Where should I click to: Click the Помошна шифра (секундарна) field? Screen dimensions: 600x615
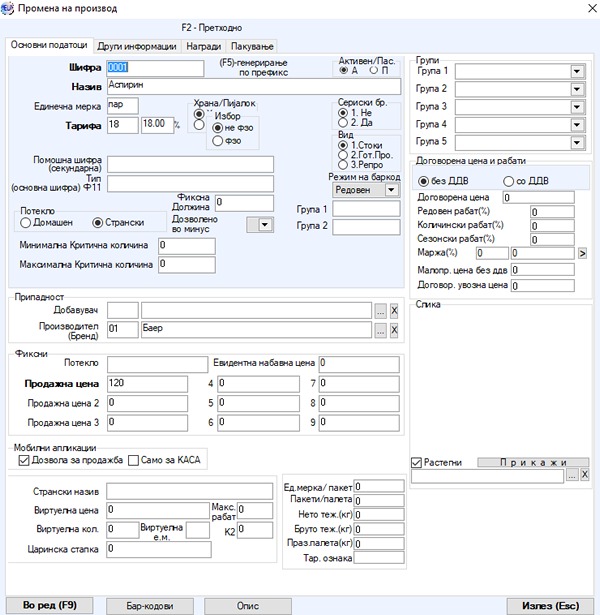point(190,164)
